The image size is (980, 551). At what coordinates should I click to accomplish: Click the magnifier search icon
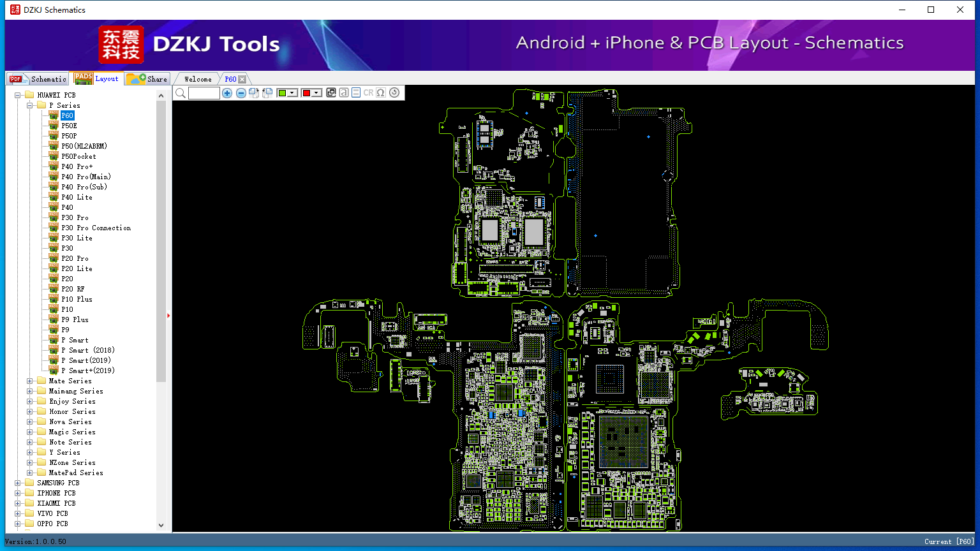[x=181, y=93]
